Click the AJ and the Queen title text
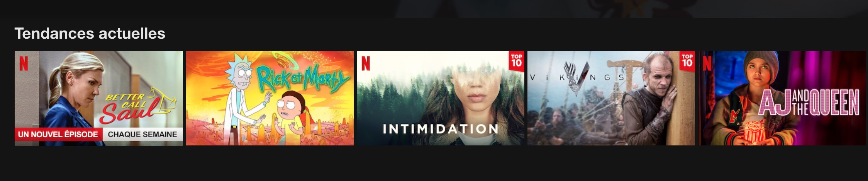 809,102
